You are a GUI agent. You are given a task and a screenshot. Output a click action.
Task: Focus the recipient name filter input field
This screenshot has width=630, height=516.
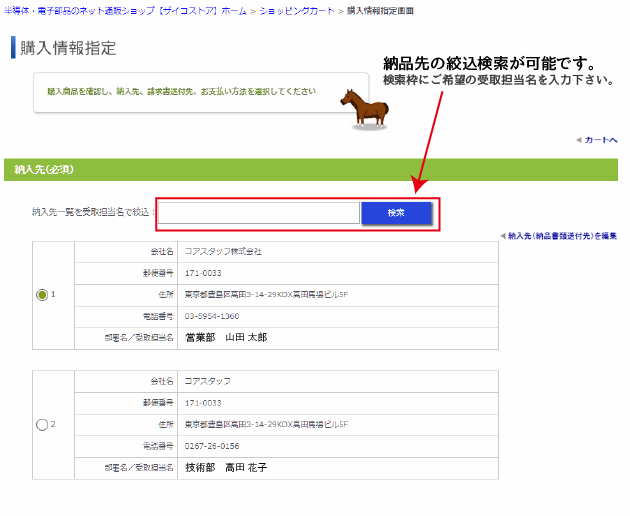point(259,213)
